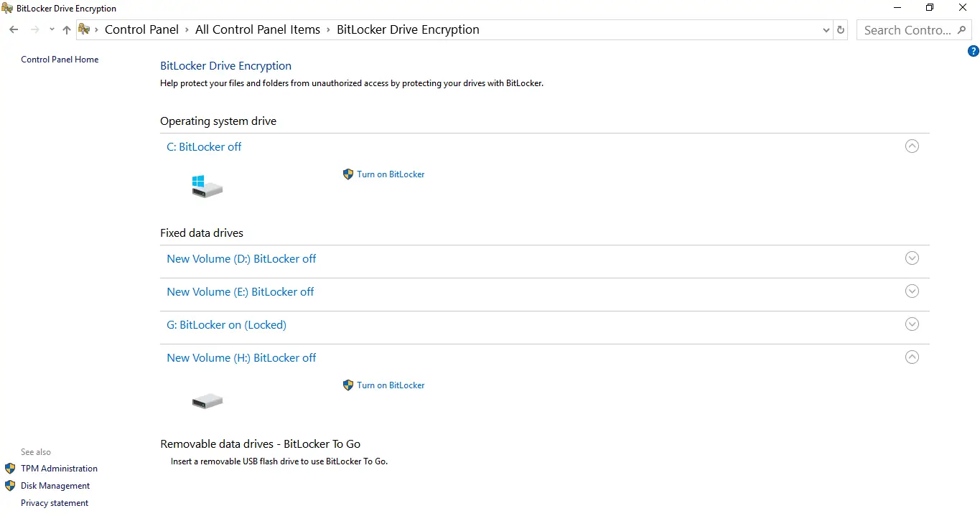This screenshot has width=980, height=521.
Task: Turn on BitLocker for New Volume (H:)
Action: pyautogui.click(x=391, y=385)
